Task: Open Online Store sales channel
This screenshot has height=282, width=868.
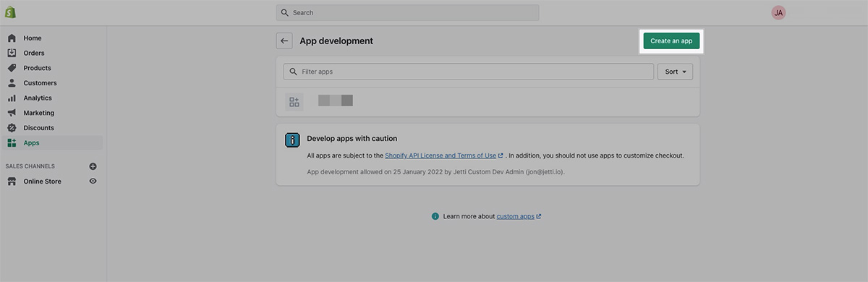Action: (x=43, y=181)
